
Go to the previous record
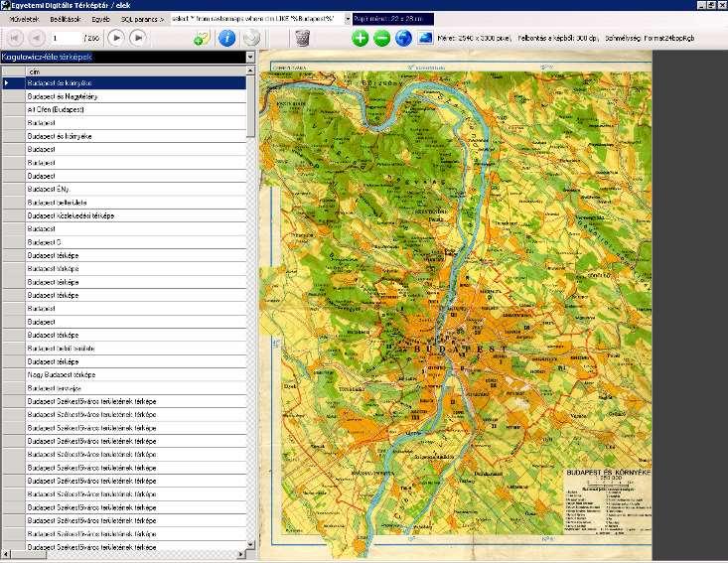(x=37, y=38)
